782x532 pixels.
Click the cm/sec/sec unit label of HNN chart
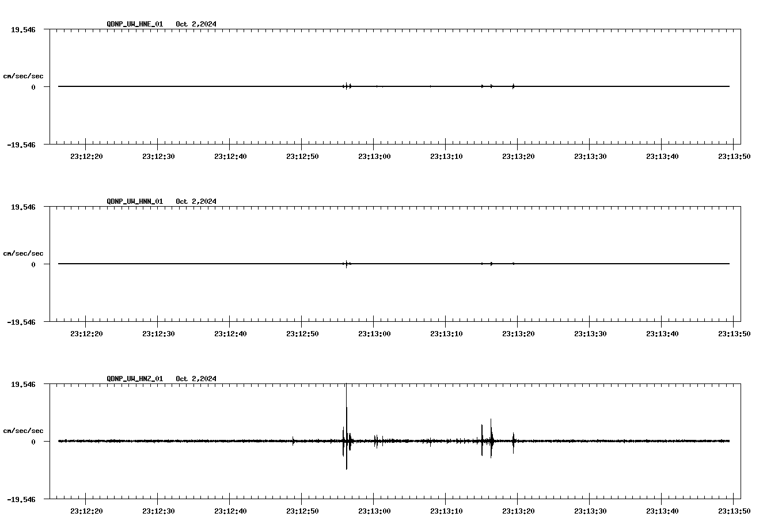(23, 253)
